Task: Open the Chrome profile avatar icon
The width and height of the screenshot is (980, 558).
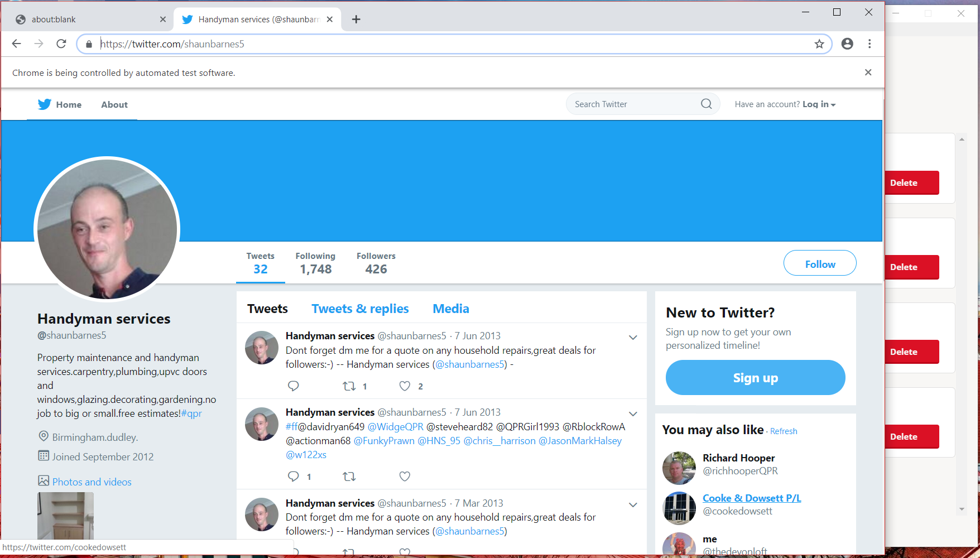Action: point(847,44)
